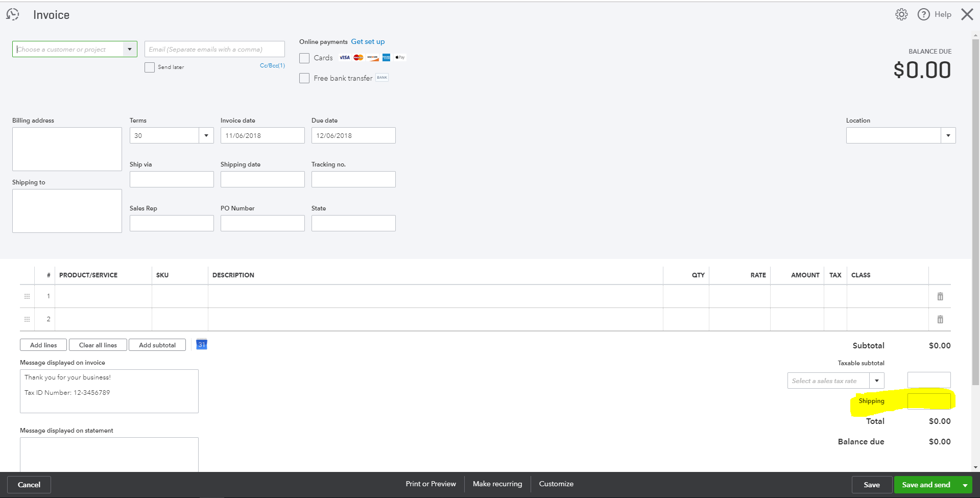Click the highlighted Shipping amount field

click(929, 401)
